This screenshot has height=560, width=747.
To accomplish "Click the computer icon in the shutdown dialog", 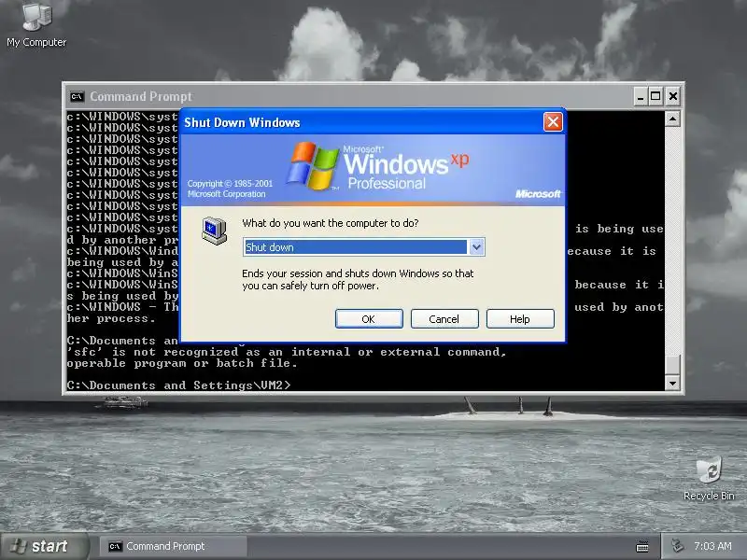I will (214, 231).
